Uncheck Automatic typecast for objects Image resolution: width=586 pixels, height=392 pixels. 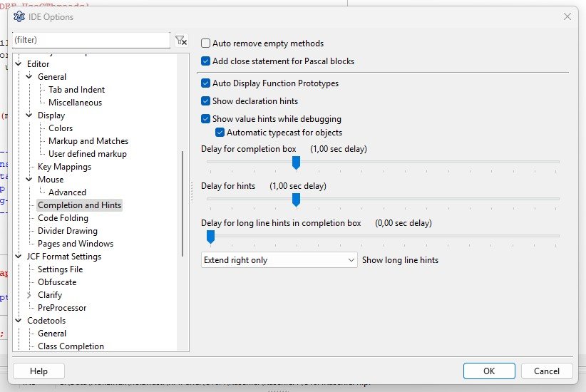point(220,133)
